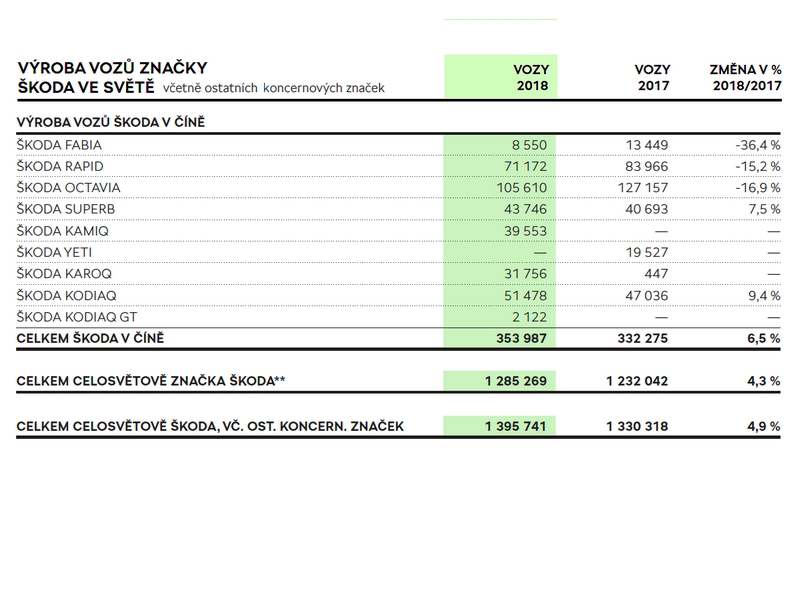The width and height of the screenshot is (800, 600).
Task: Select ŠKODA YETI 2017 value 19 527
Action: (641, 252)
